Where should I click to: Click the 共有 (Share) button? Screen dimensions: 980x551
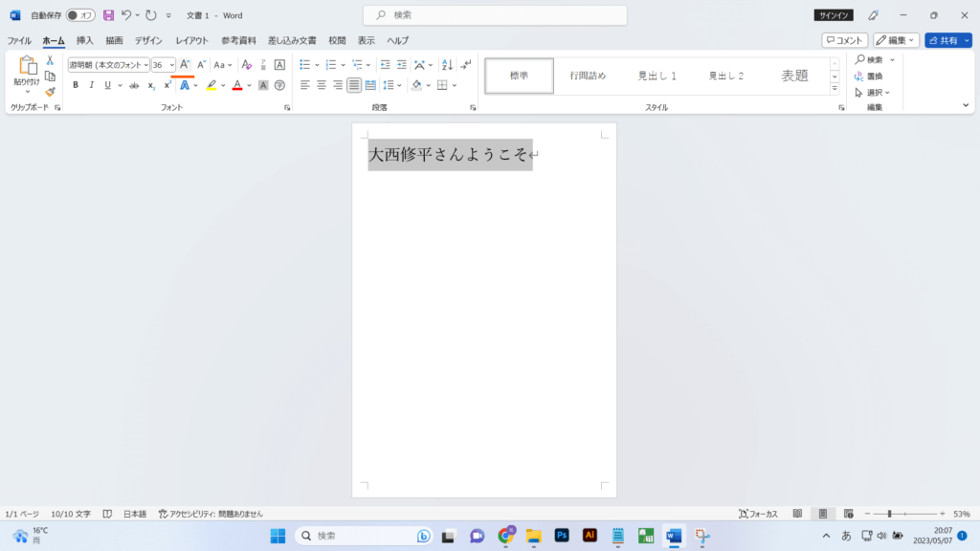click(x=947, y=40)
